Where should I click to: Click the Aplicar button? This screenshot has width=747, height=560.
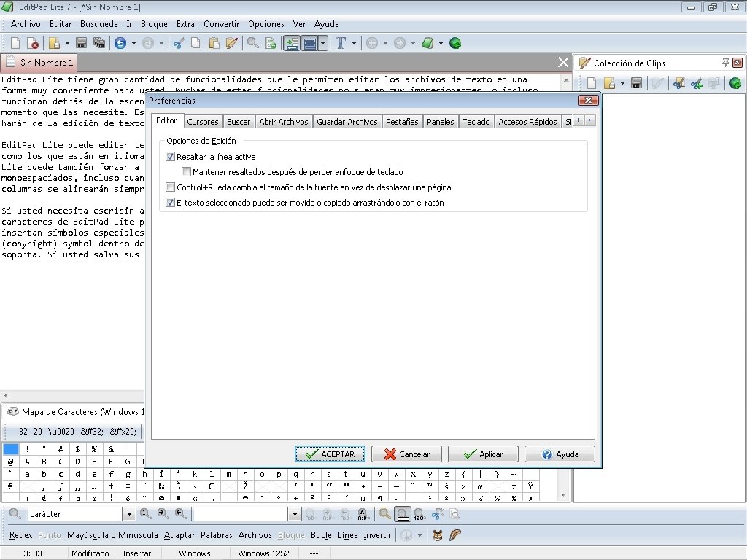483,454
